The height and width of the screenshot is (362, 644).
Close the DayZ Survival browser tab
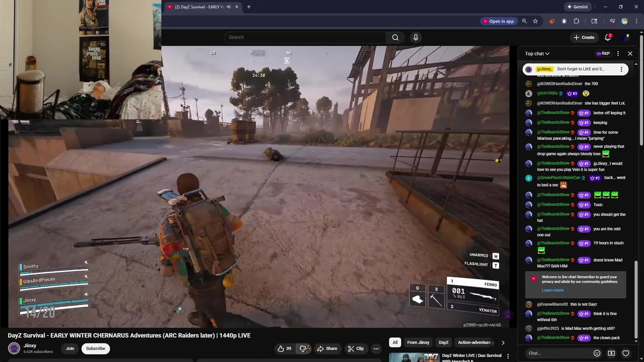pos(237,7)
